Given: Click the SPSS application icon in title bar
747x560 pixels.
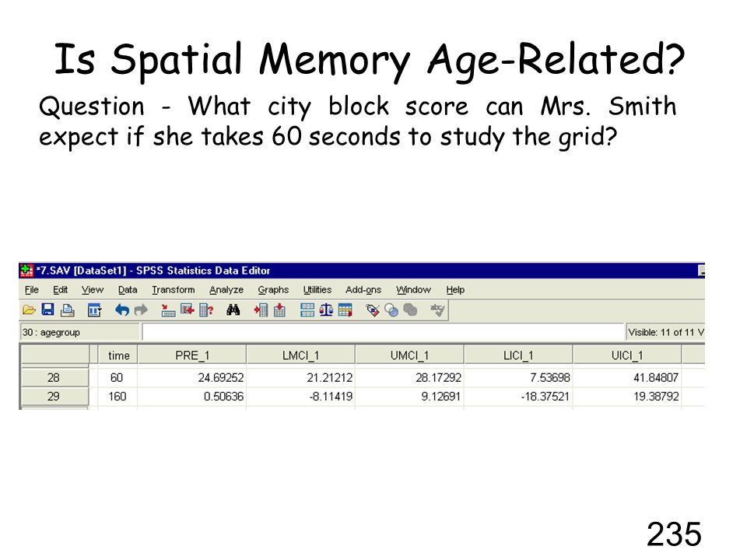Looking at the screenshot, I should point(26,271).
